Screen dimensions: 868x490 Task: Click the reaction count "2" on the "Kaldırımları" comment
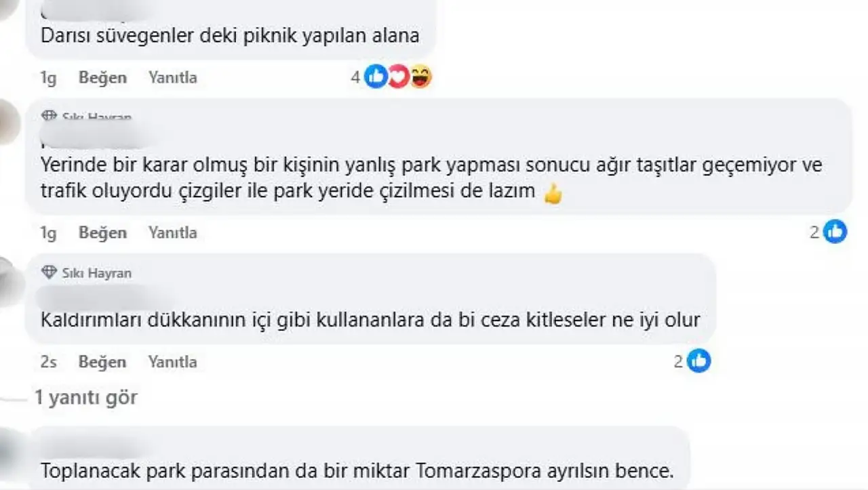pos(678,362)
